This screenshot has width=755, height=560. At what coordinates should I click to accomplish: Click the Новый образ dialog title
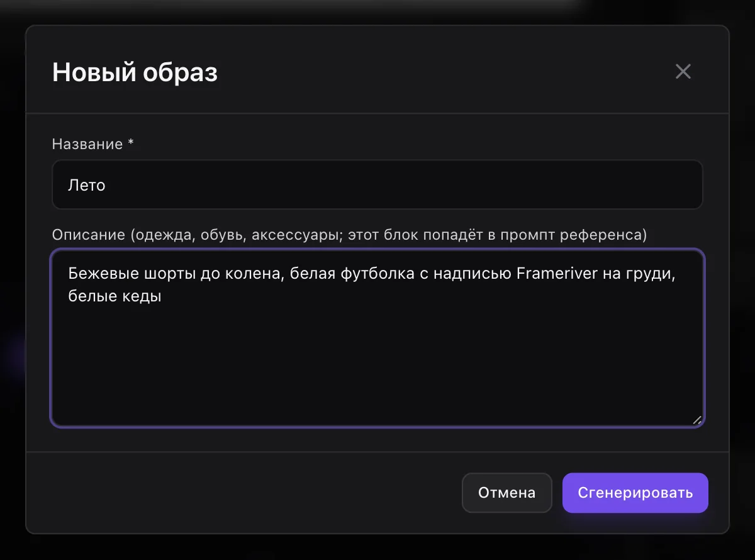click(x=135, y=72)
